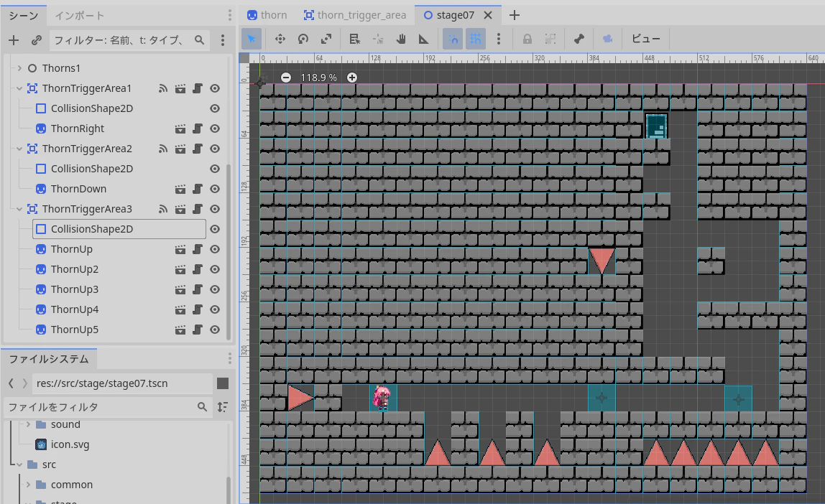Click the instantiate child scene link icon
The height and width of the screenshot is (504, 825).
(x=37, y=40)
